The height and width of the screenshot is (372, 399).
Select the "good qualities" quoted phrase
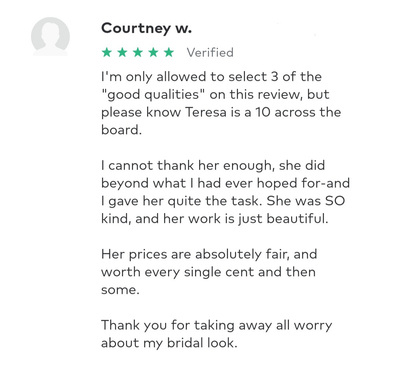(153, 95)
